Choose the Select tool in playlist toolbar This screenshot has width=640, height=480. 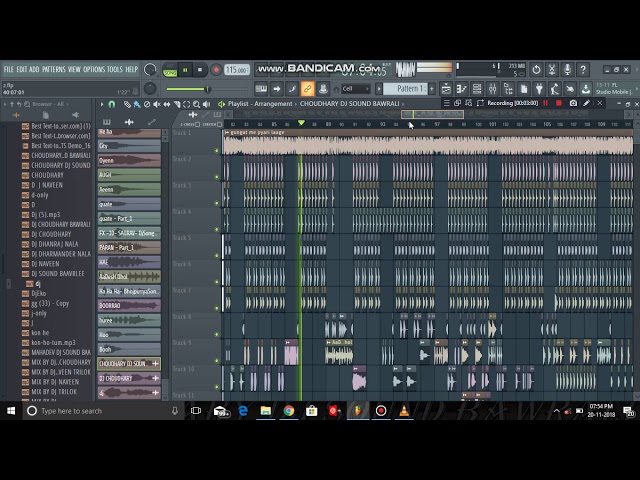pos(187,104)
